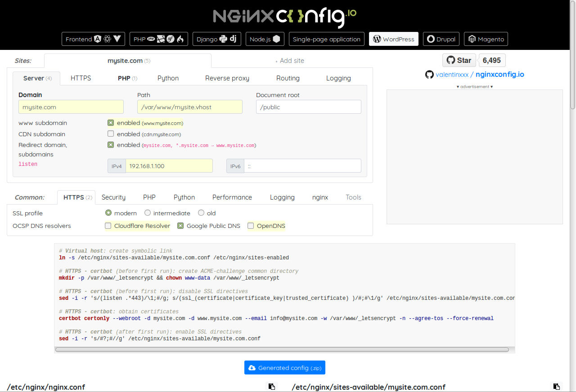The image size is (576, 392).
Task: Click the GitHub octocat icon beside valentinxxx
Action: (x=429, y=75)
